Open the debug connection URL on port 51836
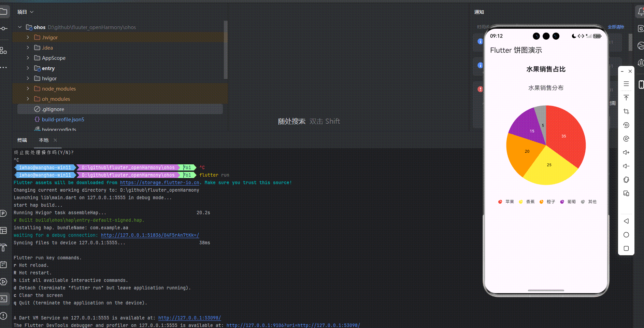 [x=150, y=235]
